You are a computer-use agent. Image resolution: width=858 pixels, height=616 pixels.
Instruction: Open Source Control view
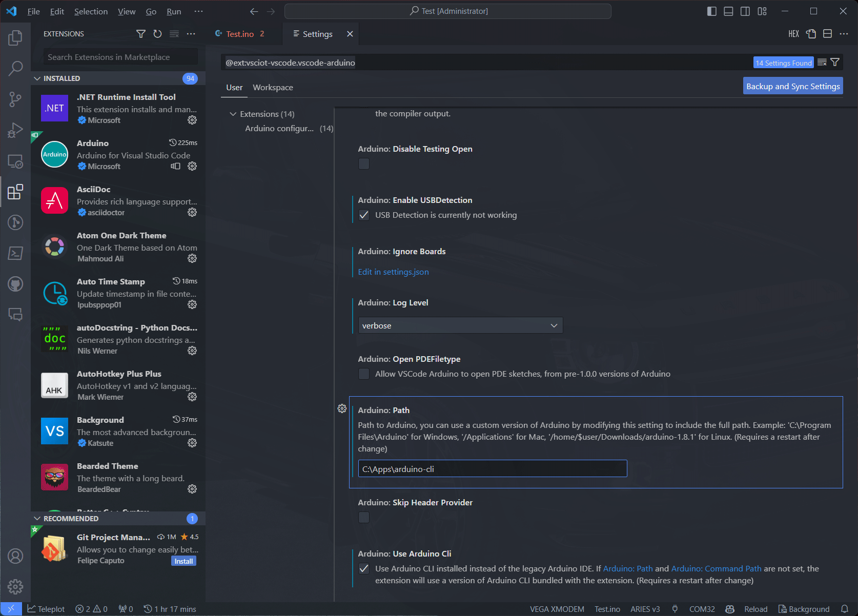coord(15,99)
